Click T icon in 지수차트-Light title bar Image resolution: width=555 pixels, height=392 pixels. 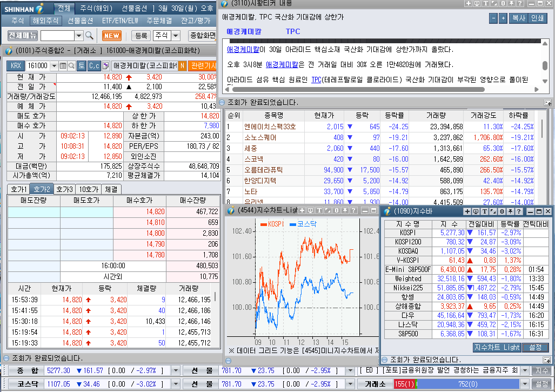click(x=319, y=210)
